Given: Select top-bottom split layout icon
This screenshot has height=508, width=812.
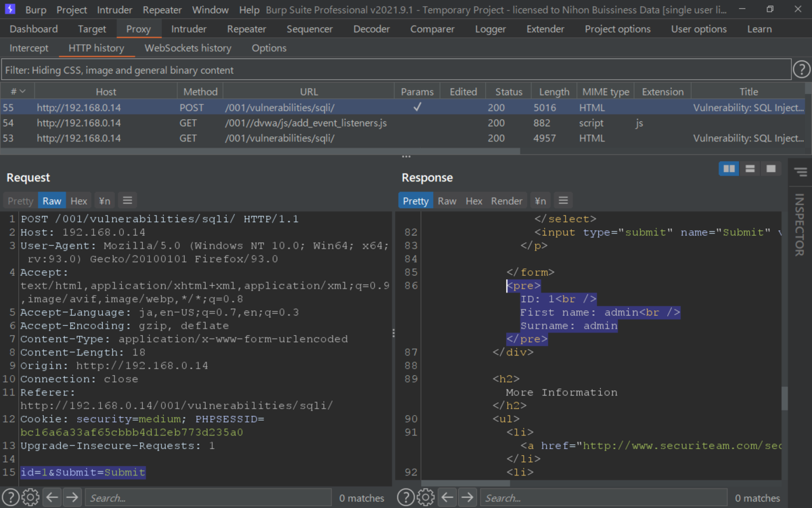Looking at the screenshot, I should click(750, 169).
